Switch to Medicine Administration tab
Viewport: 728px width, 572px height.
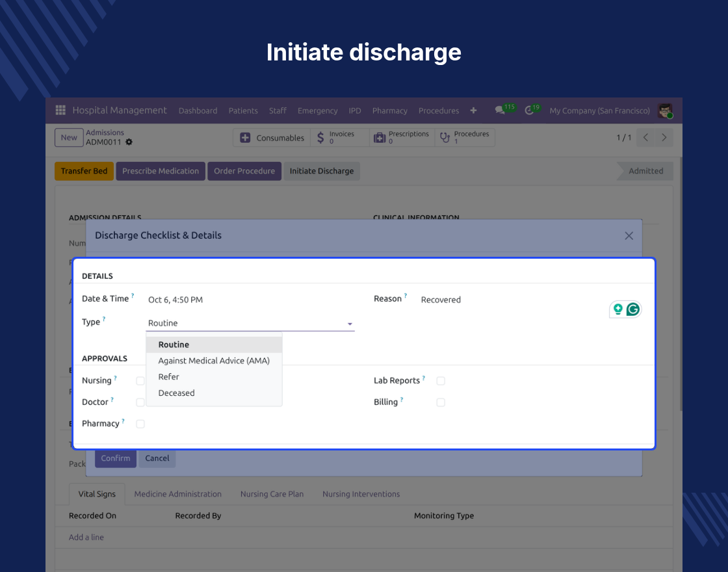click(178, 494)
